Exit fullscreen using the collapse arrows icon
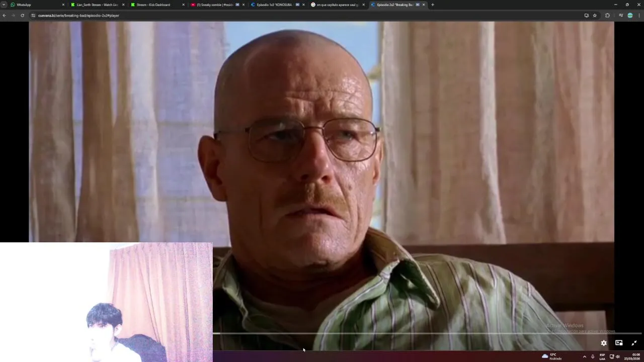 (634, 343)
